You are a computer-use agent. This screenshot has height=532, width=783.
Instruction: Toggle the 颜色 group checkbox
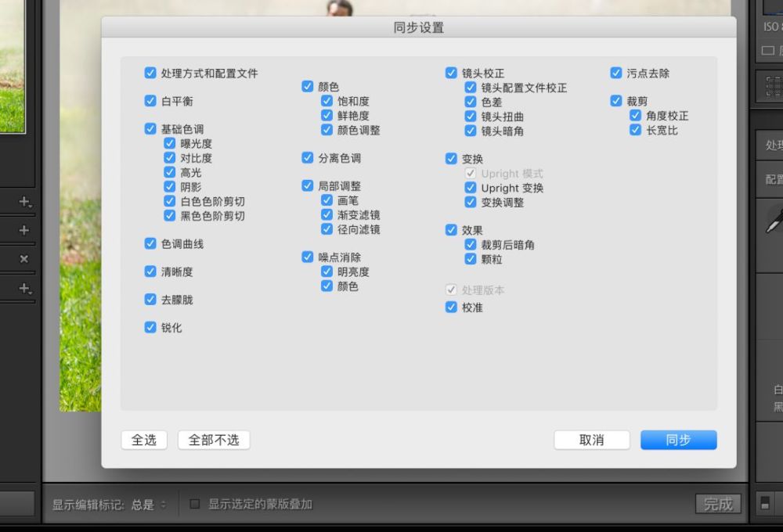[x=308, y=86]
